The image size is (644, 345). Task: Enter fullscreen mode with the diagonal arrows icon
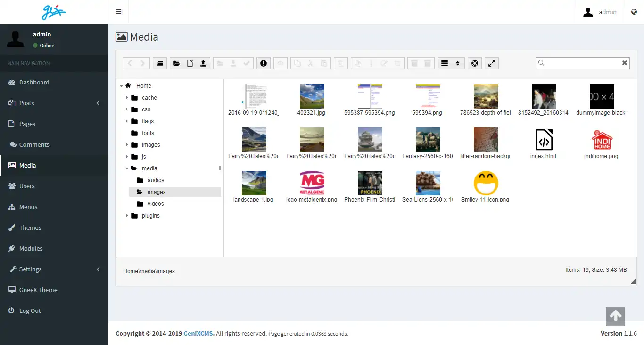coord(492,63)
